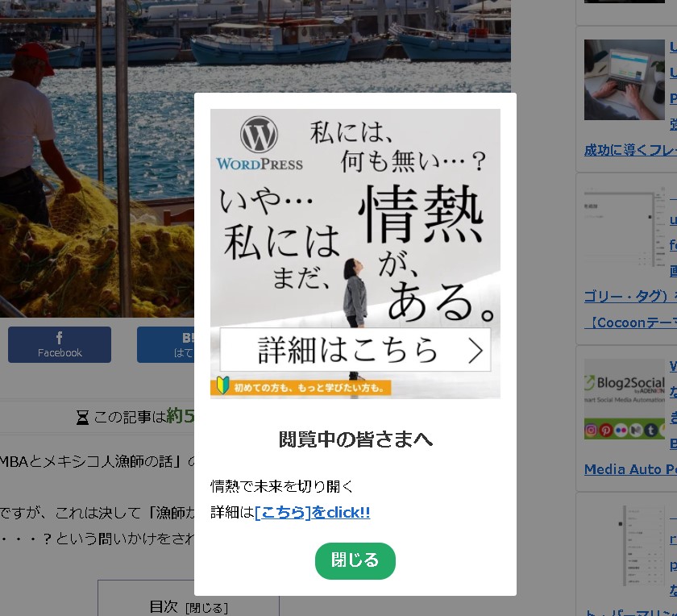The width and height of the screenshot is (677, 616).
Task: Open the Media Auto Po sidebar link
Action: tap(630, 468)
